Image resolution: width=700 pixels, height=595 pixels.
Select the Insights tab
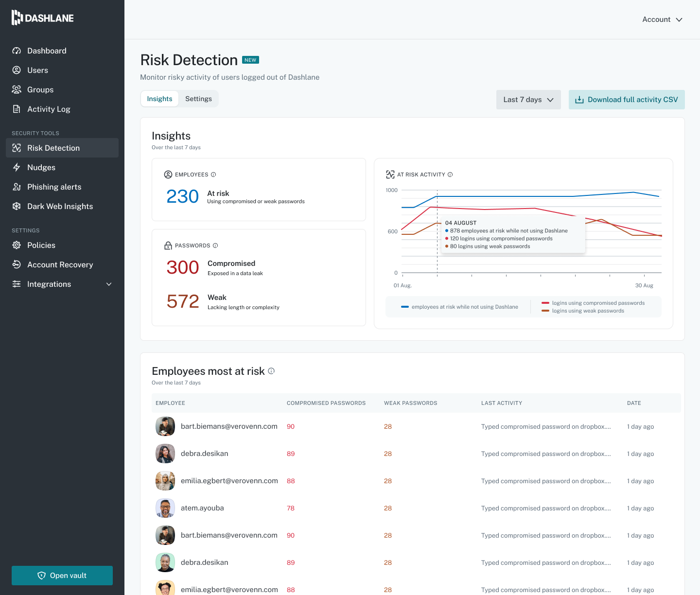159,99
